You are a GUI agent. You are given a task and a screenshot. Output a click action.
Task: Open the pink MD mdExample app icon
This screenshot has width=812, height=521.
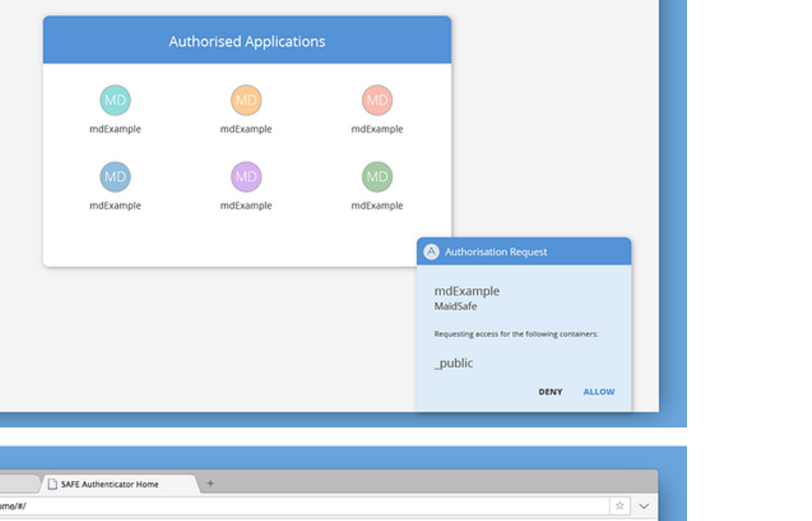tap(377, 100)
